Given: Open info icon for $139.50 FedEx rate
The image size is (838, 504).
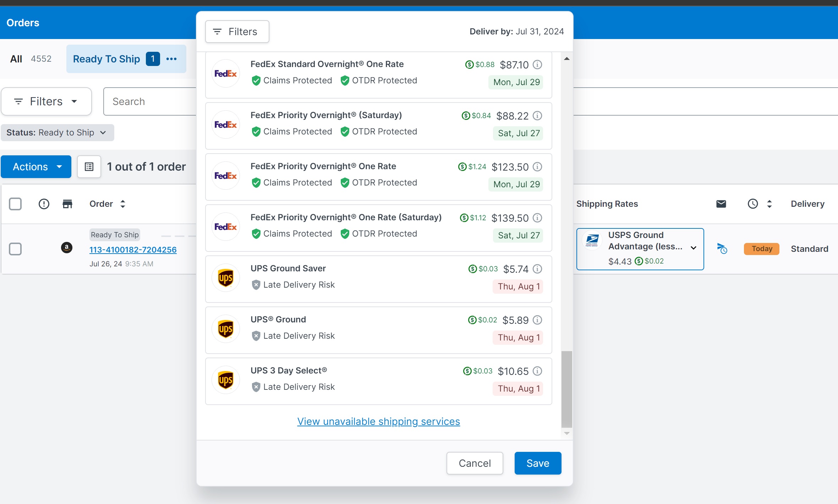Looking at the screenshot, I should [x=537, y=218].
